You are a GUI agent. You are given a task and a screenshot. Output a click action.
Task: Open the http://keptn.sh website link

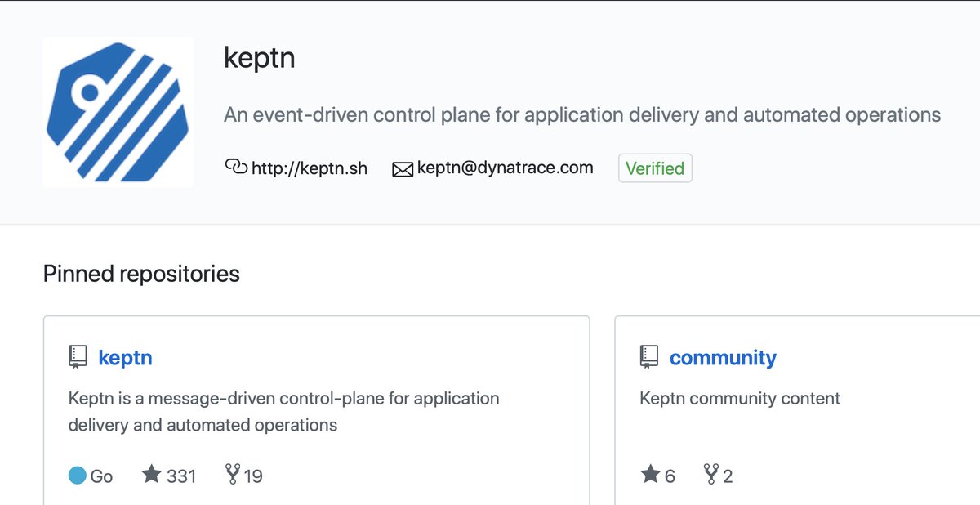point(310,168)
